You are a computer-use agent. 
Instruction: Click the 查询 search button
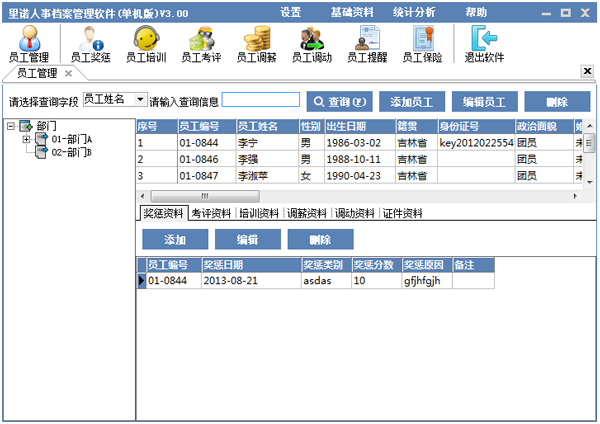coord(340,101)
